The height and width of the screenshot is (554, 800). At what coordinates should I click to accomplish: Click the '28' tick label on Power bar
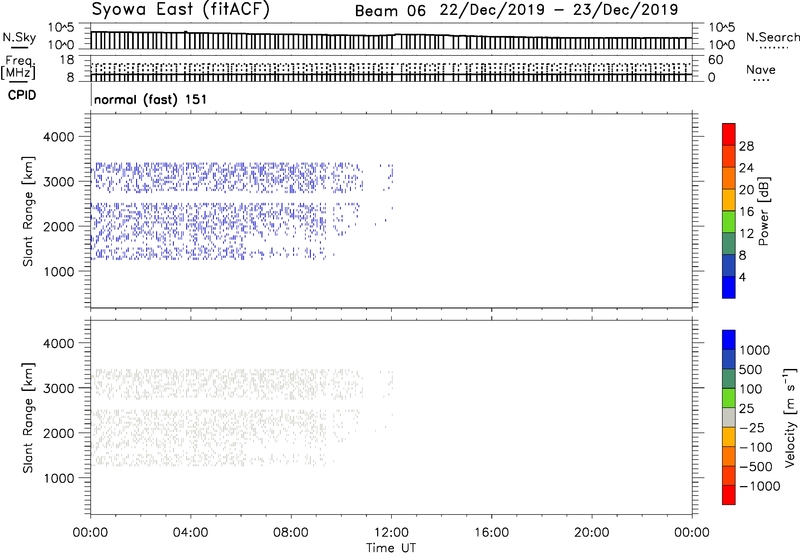tap(746, 146)
